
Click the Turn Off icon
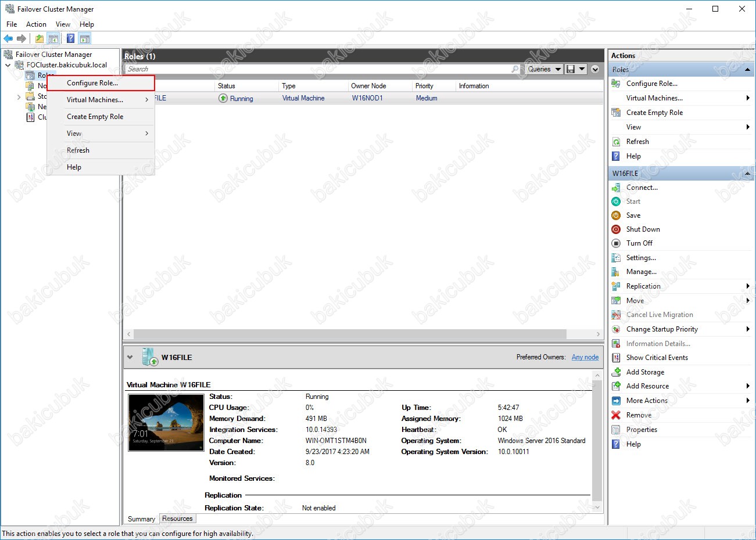click(616, 243)
